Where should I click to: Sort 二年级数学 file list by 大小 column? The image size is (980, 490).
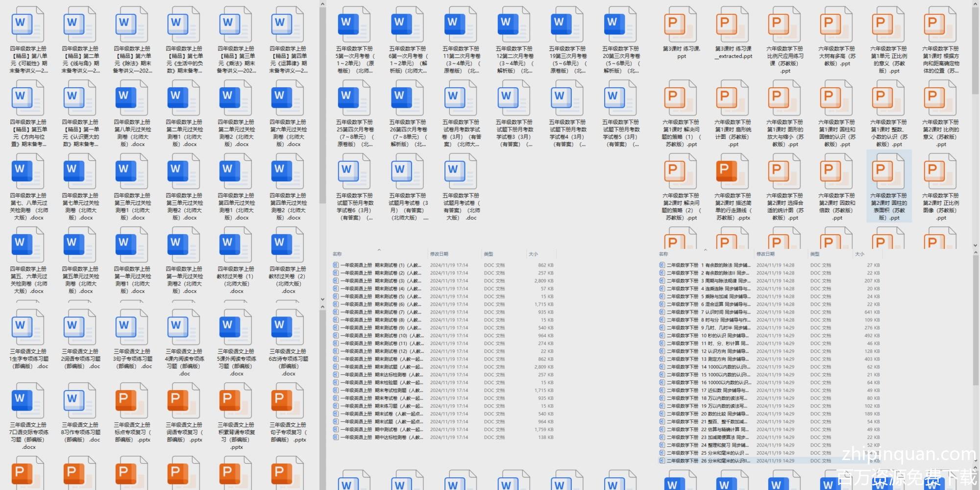[860, 254]
